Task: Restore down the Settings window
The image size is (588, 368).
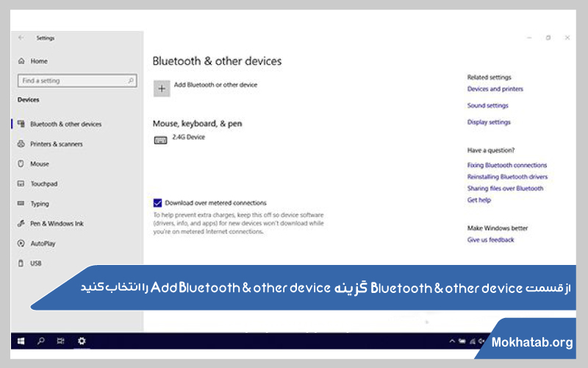Action: [x=548, y=38]
